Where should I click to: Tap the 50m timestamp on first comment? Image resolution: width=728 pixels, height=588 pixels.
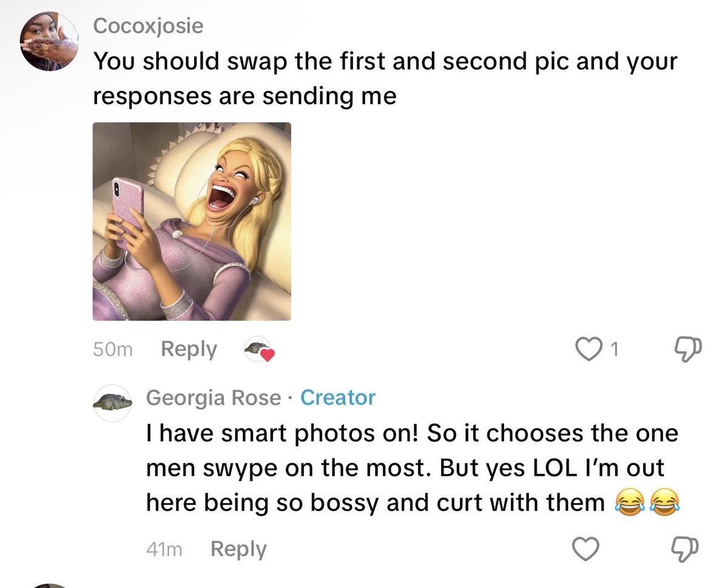pos(113,350)
